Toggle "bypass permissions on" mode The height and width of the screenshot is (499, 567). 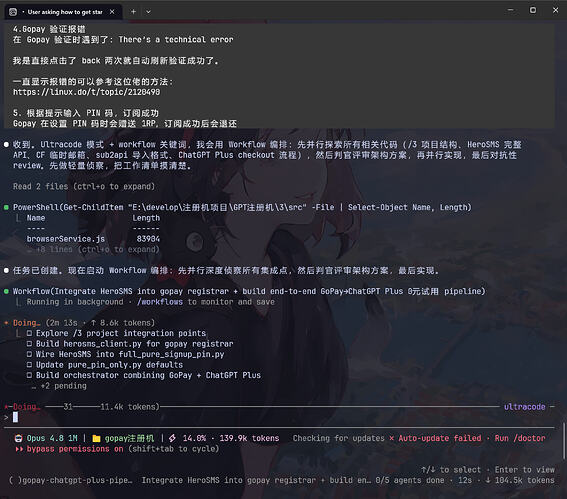pos(75,449)
